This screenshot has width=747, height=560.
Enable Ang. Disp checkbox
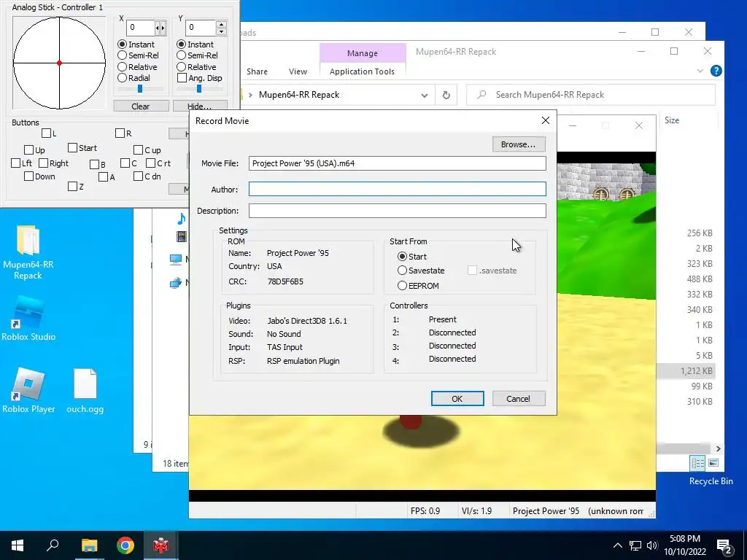(182, 77)
